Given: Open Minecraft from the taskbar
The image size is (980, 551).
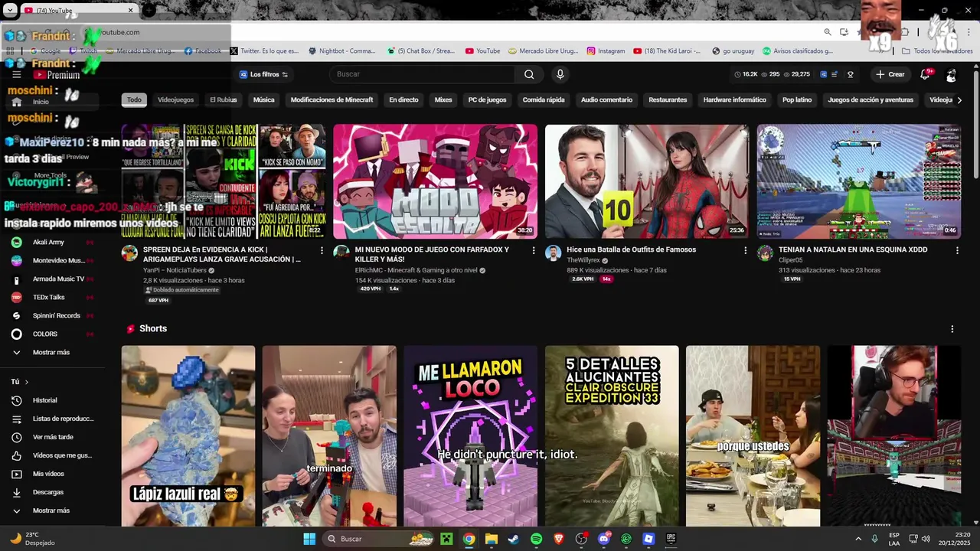Looking at the screenshot, I should click(446, 539).
